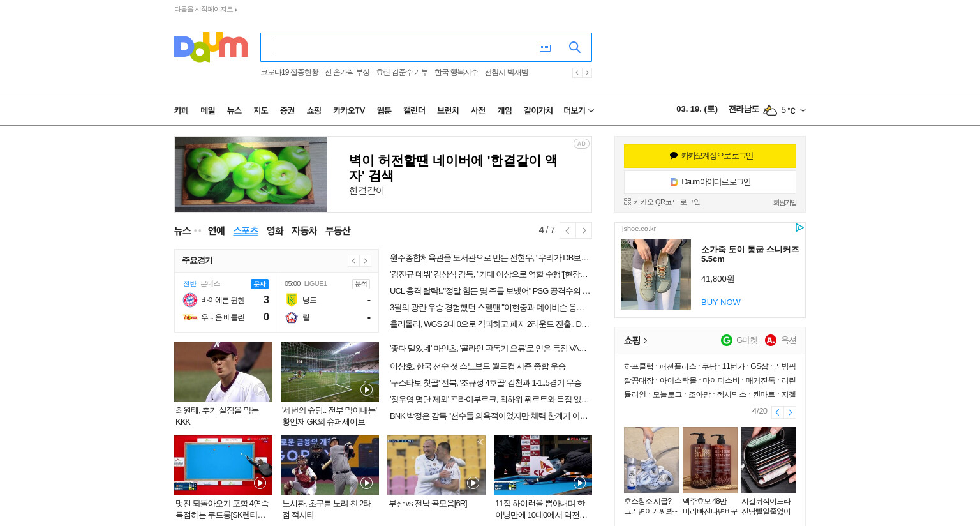Select the 자동차 news tab

point(304,230)
